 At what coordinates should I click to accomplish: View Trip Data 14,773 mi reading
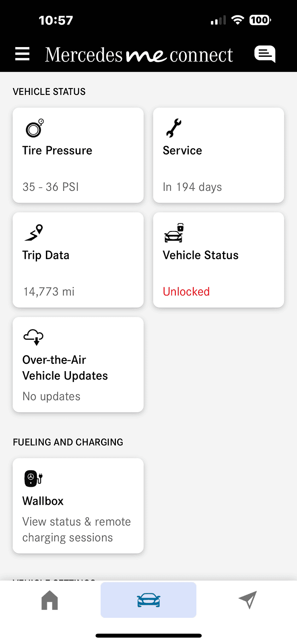pos(49,292)
